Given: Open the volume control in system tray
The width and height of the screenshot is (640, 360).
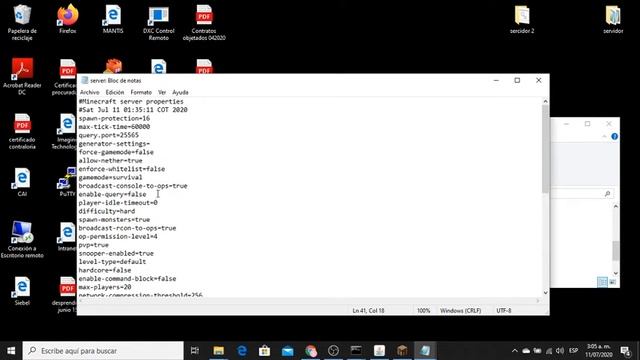Looking at the screenshot, I should (560, 351).
